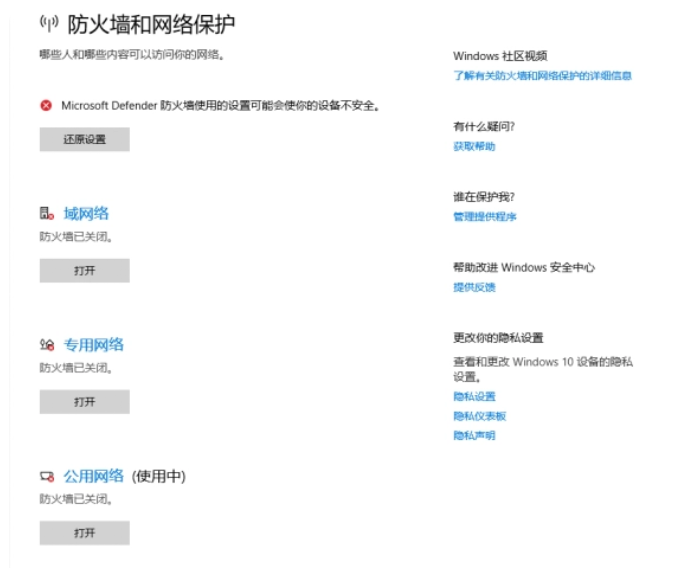Click 哪些人和哪些内容可以访问你的网络 subtitle
The height and width of the screenshot is (568, 675).
[x=131, y=55]
